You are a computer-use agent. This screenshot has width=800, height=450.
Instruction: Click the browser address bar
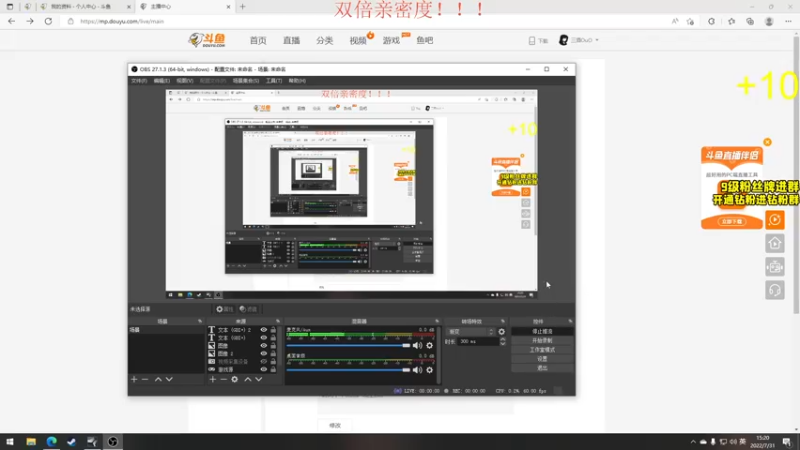pyautogui.click(x=367, y=21)
